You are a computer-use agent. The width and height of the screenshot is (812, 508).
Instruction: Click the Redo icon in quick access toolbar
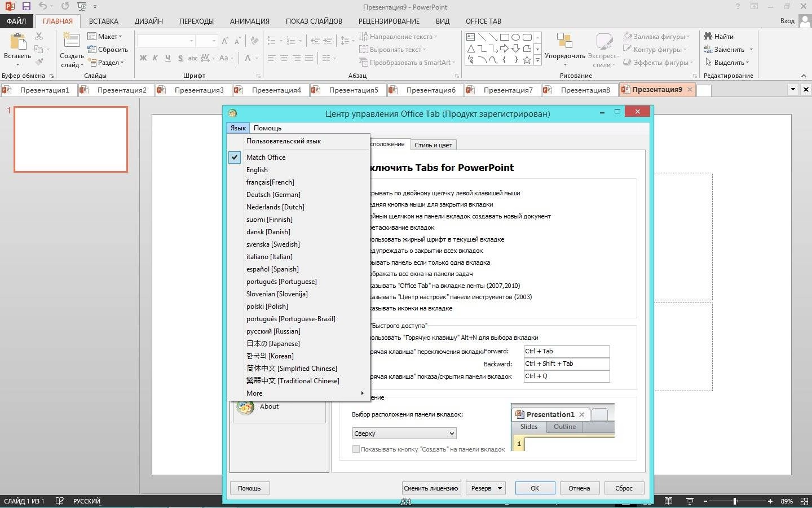click(x=65, y=7)
